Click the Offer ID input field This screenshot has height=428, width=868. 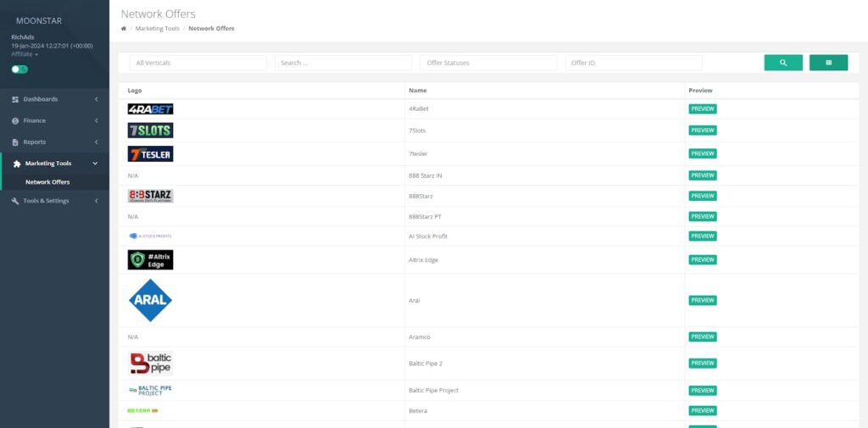point(634,63)
